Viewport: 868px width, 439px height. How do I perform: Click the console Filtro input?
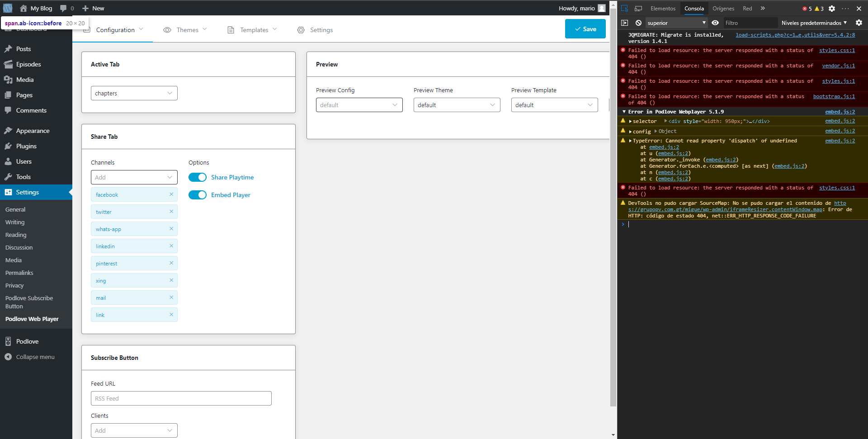(750, 23)
